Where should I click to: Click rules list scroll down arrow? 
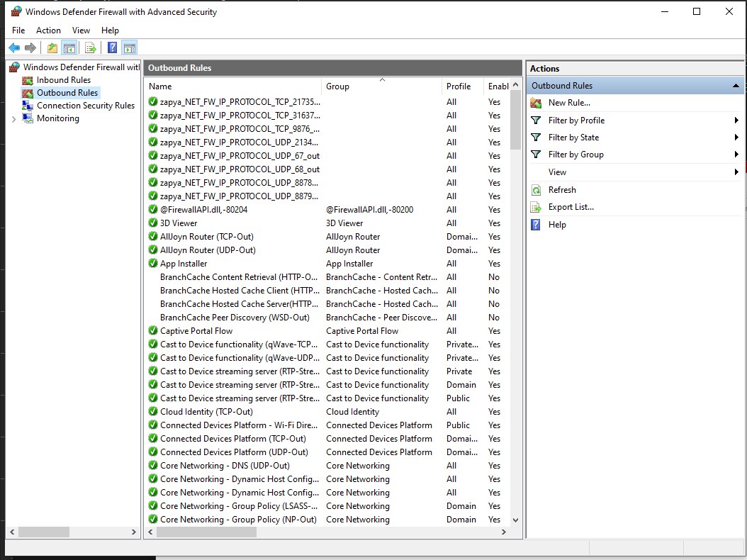515,520
